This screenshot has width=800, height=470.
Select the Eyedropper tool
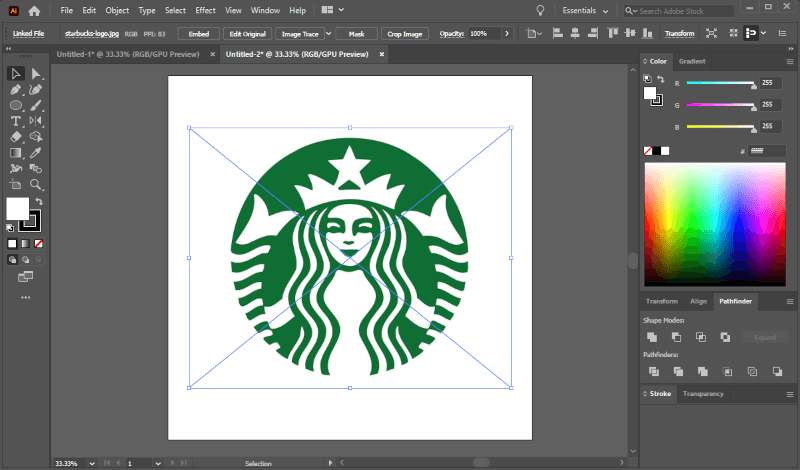(35, 153)
